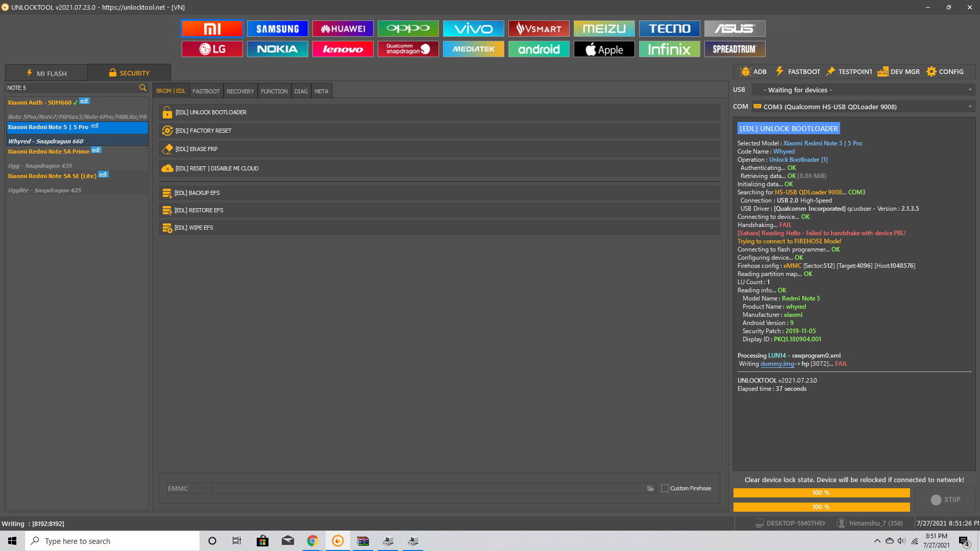Select the Apple brand icon
The image size is (980, 551).
coord(604,49)
